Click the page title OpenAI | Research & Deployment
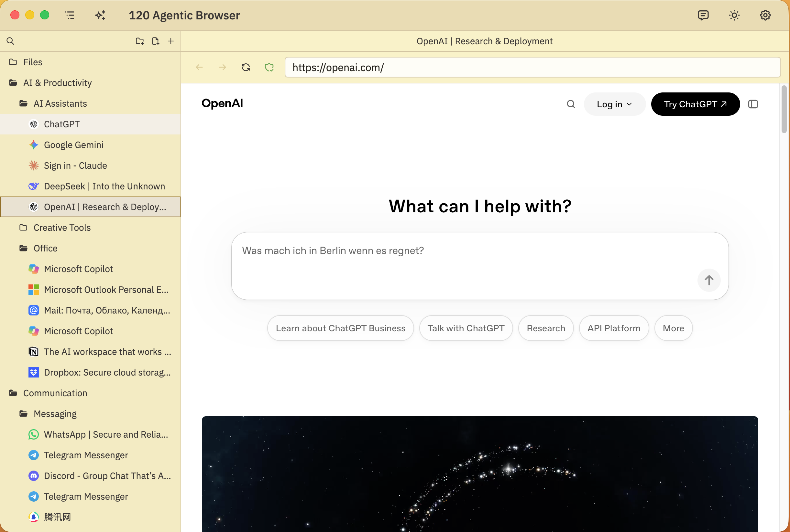Image resolution: width=790 pixels, height=532 pixels. click(485, 41)
